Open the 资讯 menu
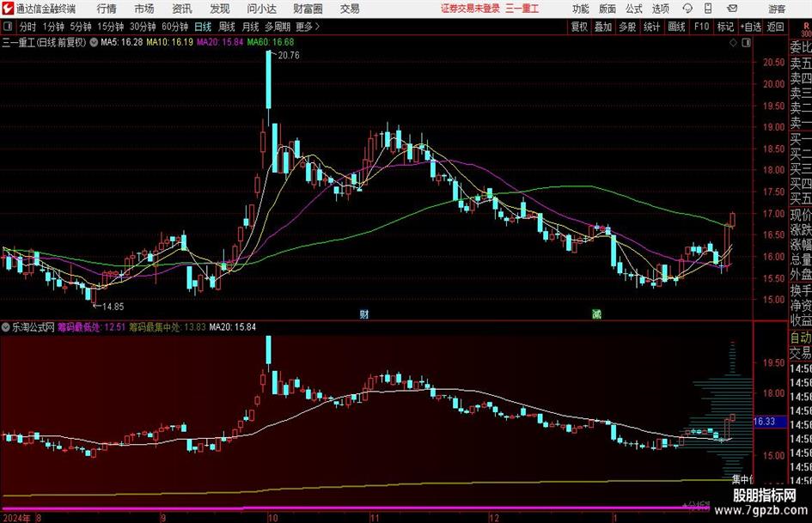This screenshot has height=523, width=812. (182, 9)
